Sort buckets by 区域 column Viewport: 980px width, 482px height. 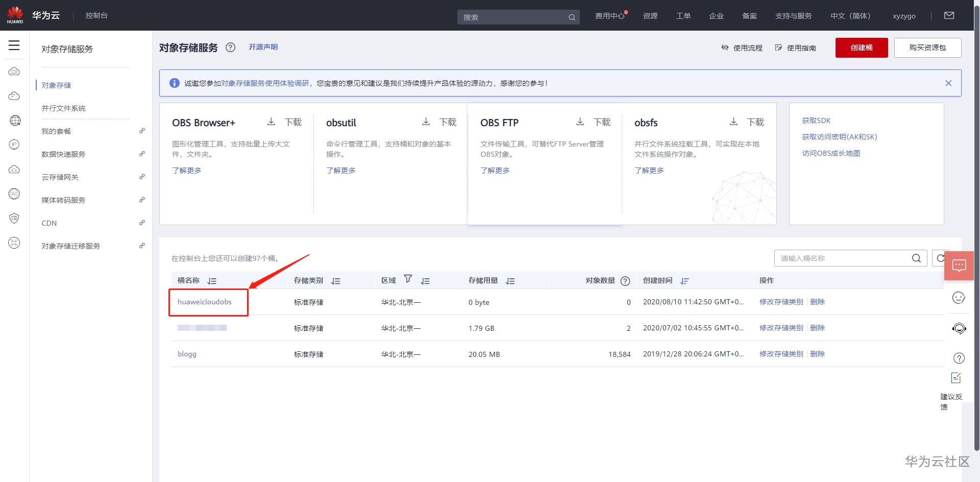coord(425,281)
